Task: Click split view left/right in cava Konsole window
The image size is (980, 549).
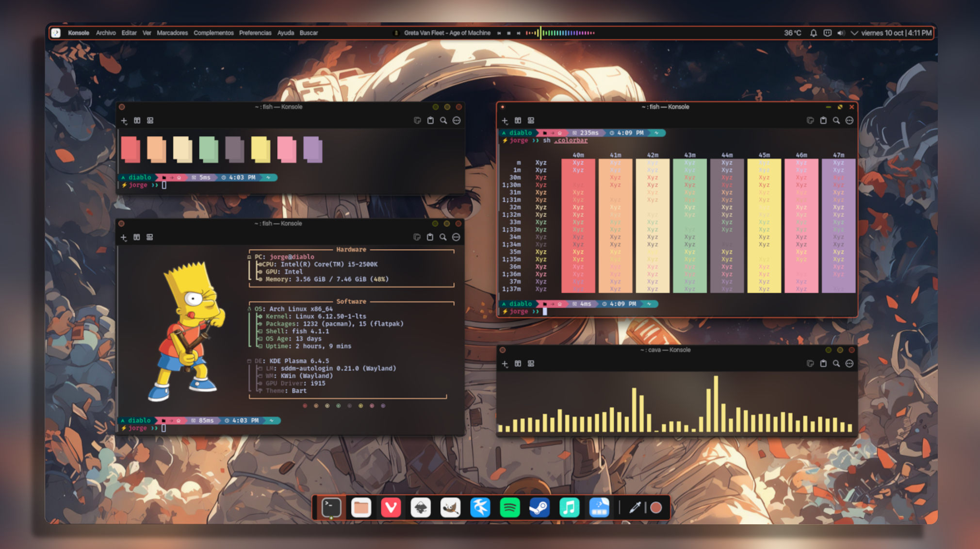Action: [x=518, y=364]
